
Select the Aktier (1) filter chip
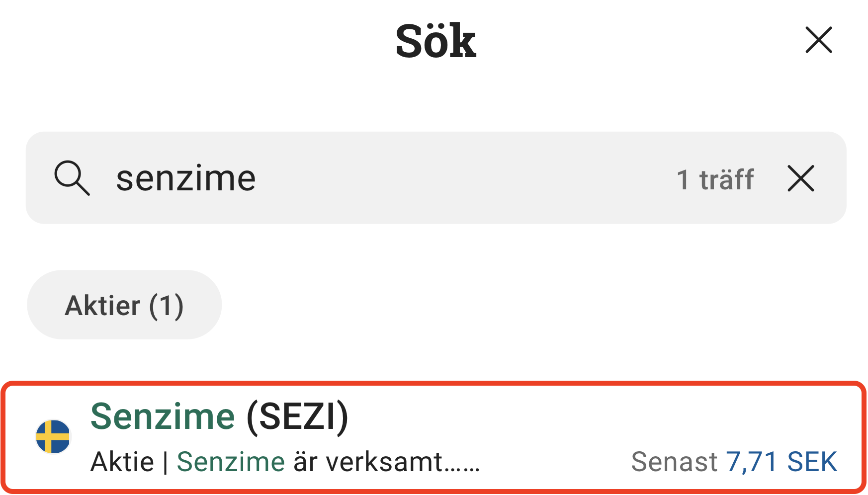click(124, 305)
